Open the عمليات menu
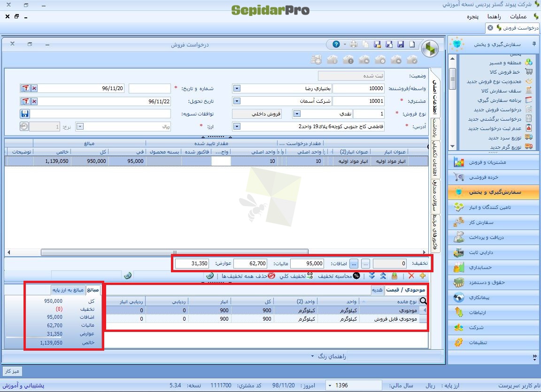The width and height of the screenshot is (541, 392). point(518,16)
